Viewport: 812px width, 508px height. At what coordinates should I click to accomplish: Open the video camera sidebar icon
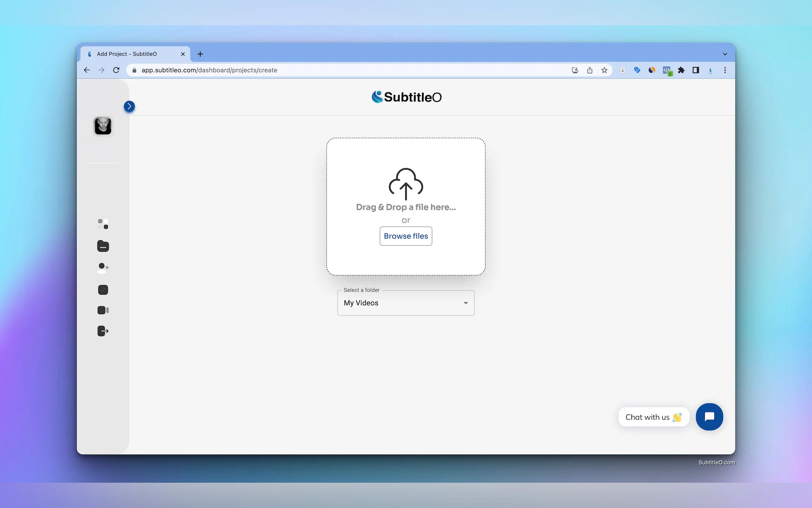(x=103, y=310)
